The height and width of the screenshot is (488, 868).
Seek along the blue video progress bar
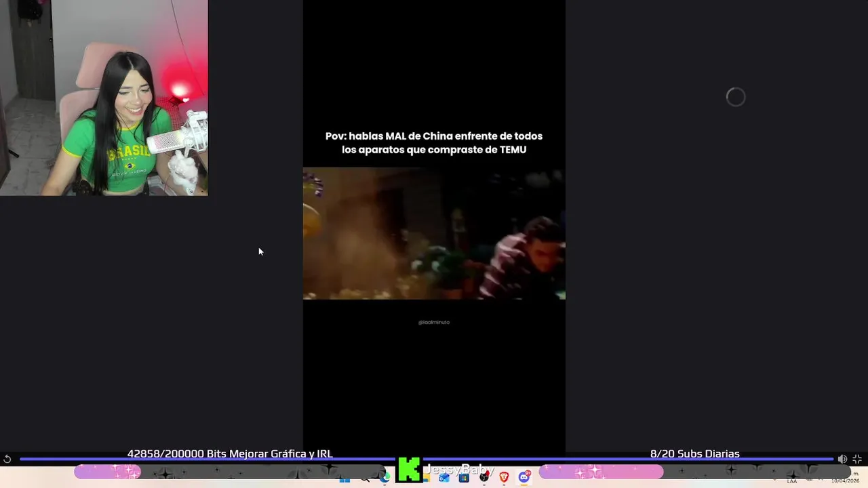pos(426,459)
